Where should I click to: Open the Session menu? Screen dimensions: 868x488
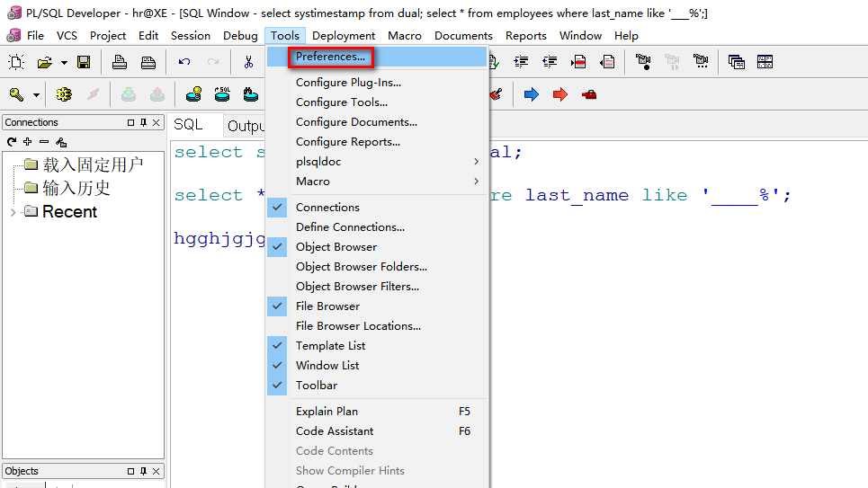pyautogui.click(x=191, y=35)
